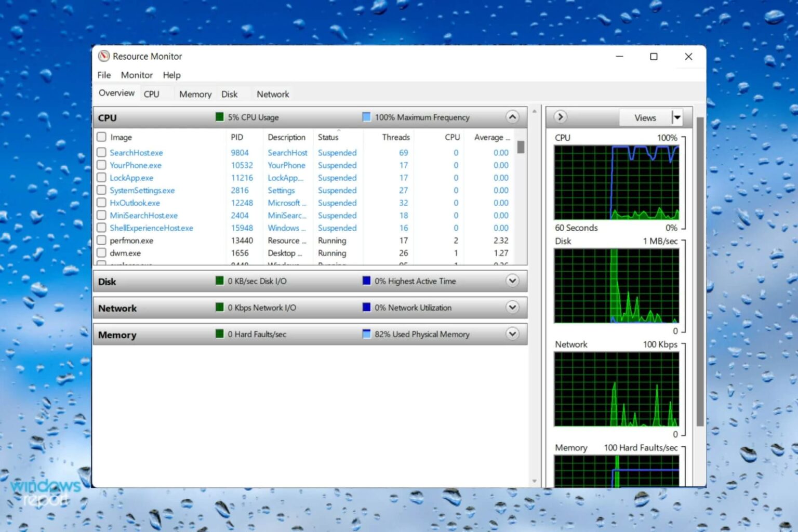
Task: Click the green Hard Faults indicator square
Action: click(219, 334)
